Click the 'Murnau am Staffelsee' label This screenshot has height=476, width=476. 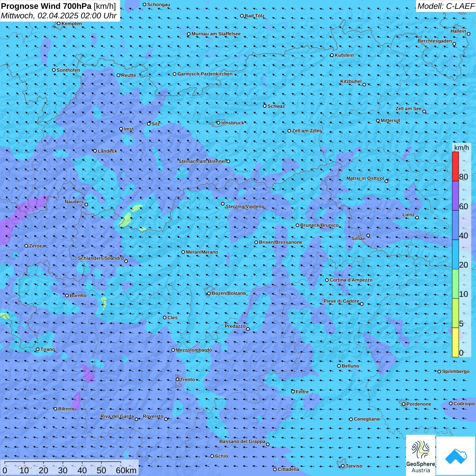[216, 34]
